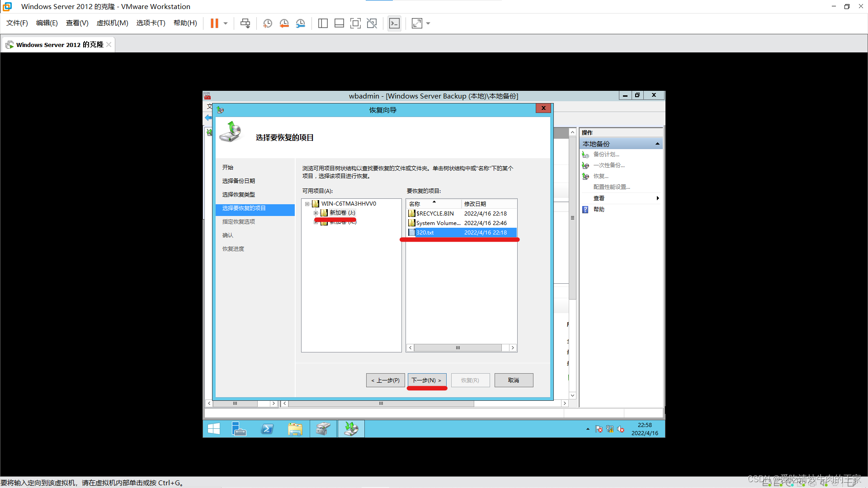Expand the 新加卷 (J:) tree node
Image resolution: width=868 pixels, height=488 pixels.
[316, 213]
